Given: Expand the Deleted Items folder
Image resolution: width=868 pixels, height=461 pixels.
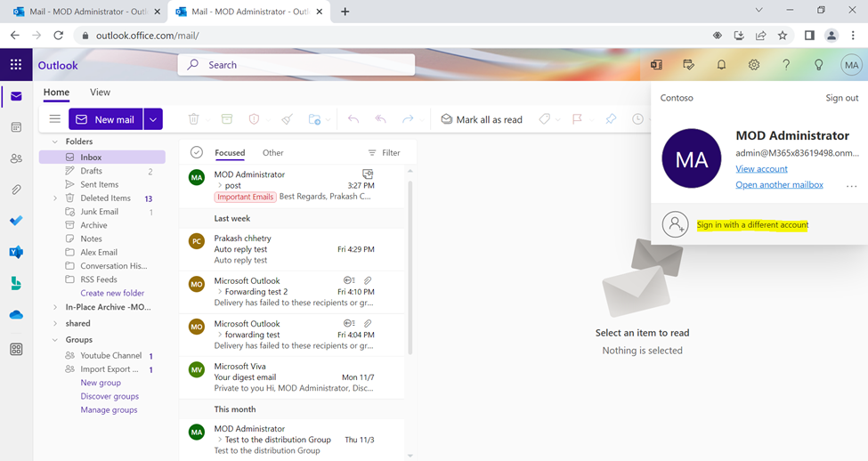Looking at the screenshot, I should (x=55, y=198).
